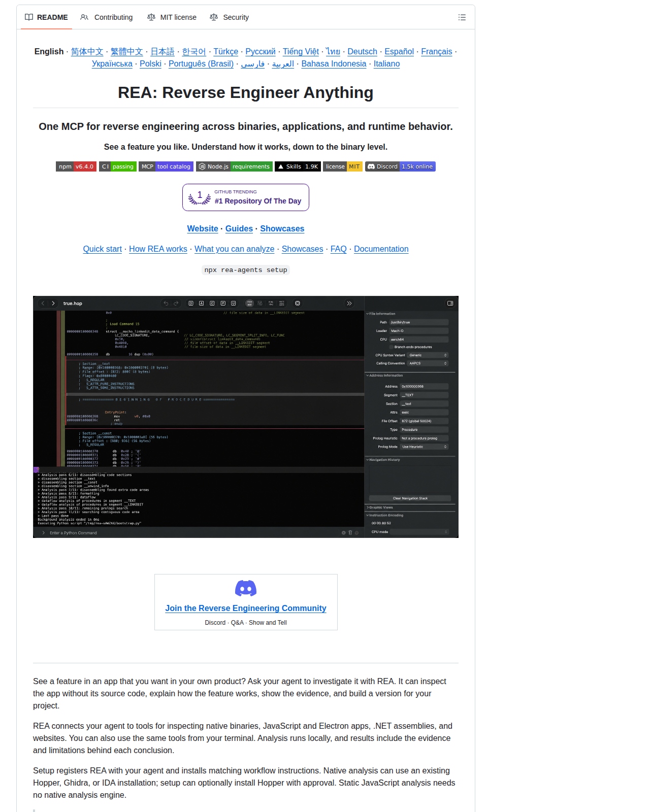Open the Polski translation link
This screenshot has height=812, width=650.
click(x=150, y=64)
